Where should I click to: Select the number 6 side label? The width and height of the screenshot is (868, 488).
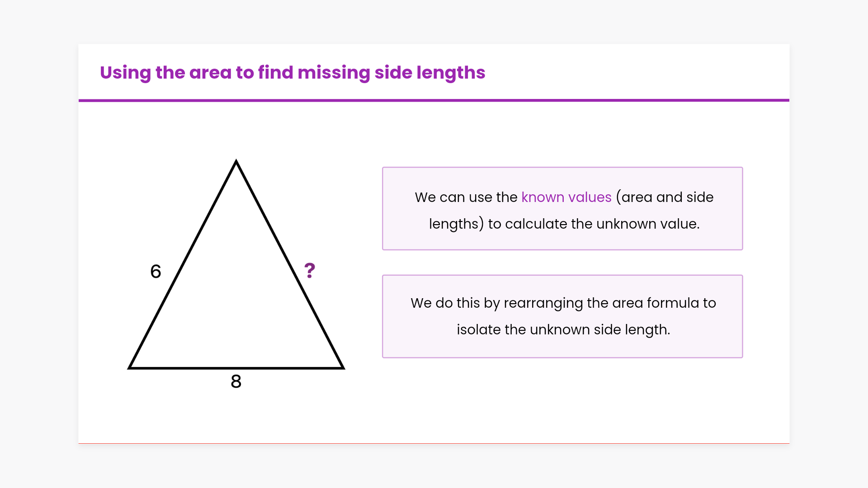click(x=156, y=272)
